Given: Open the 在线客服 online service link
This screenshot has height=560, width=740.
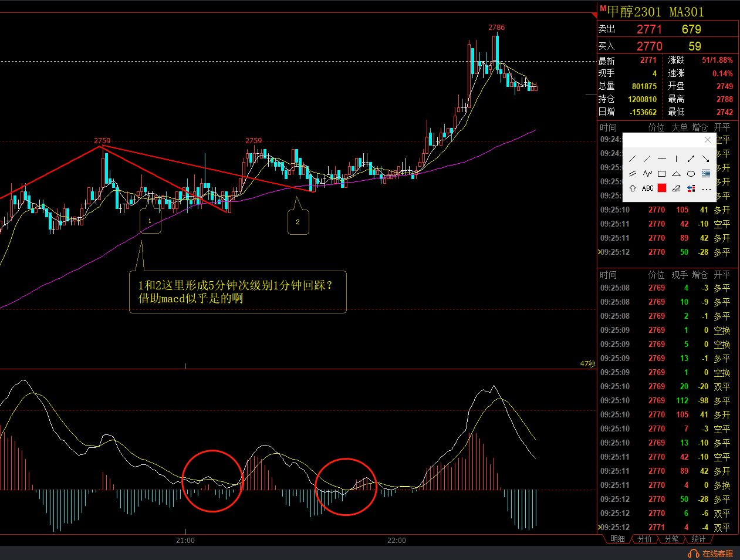Looking at the screenshot, I should click(x=717, y=554).
